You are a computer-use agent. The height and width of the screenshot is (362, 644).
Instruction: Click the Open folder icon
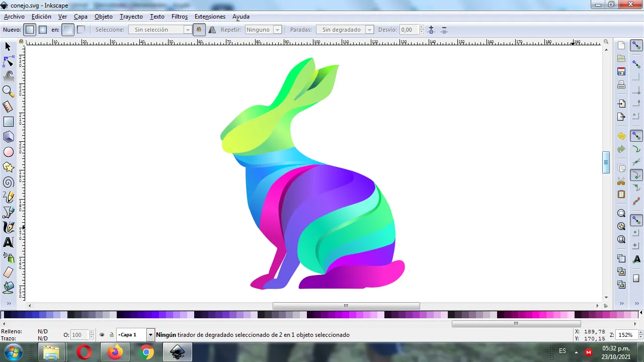click(621, 58)
